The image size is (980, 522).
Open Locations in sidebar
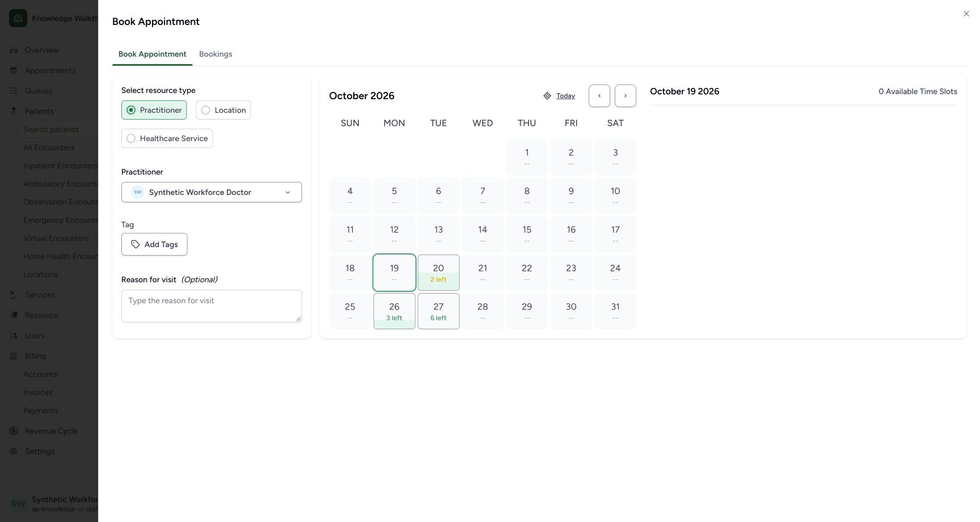[41, 274]
